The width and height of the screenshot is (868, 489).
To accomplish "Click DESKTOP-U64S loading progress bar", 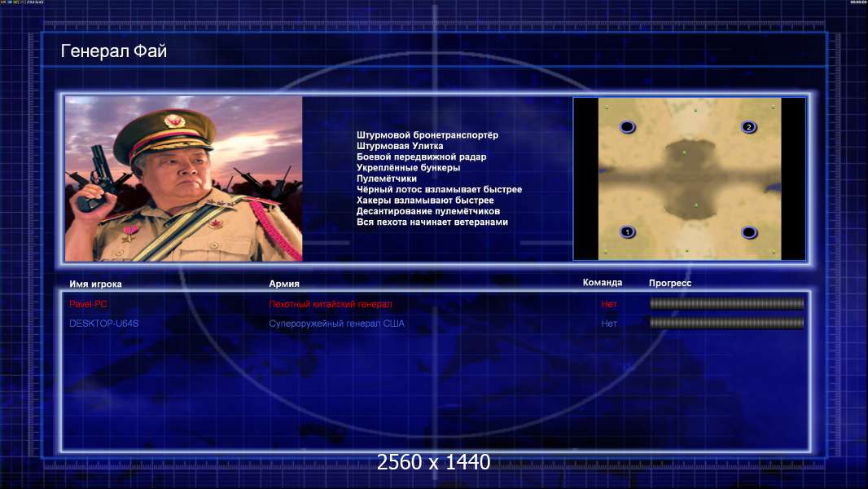I will pos(727,323).
